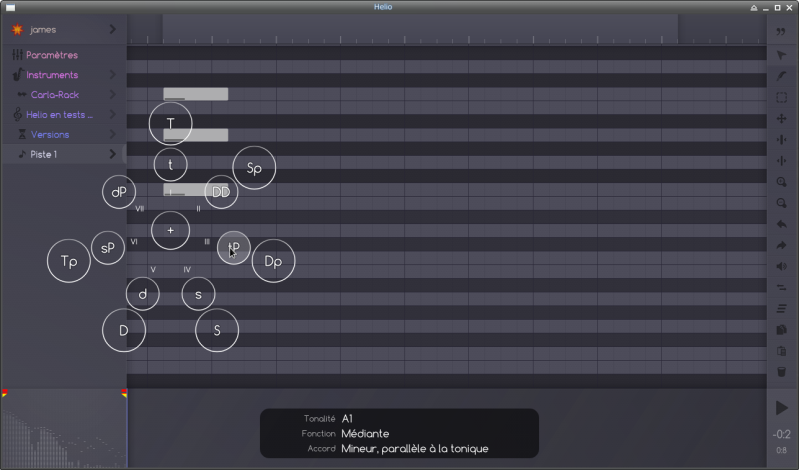
Task: Click the -0:2 time display
Action: click(x=781, y=434)
